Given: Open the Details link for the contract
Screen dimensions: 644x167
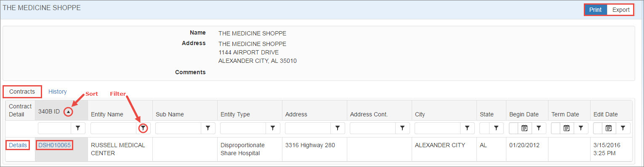Looking at the screenshot, I should (18, 145).
